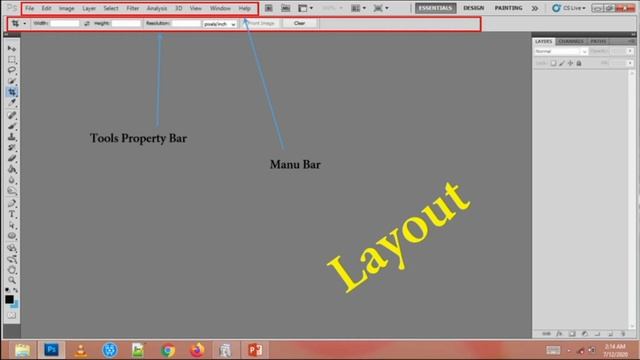
Task: Launch Mini Bridge from the application bar
Action: (x=286, y=8)
